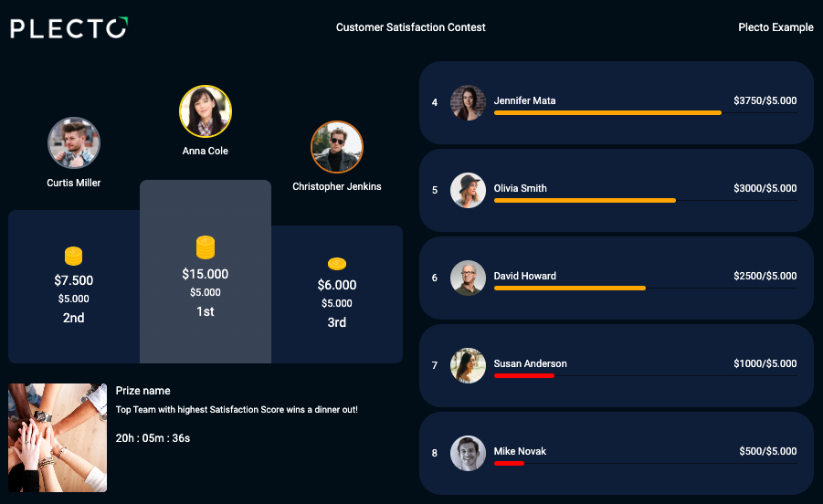Open the team hands prize thumbnail

click(58, 438)
